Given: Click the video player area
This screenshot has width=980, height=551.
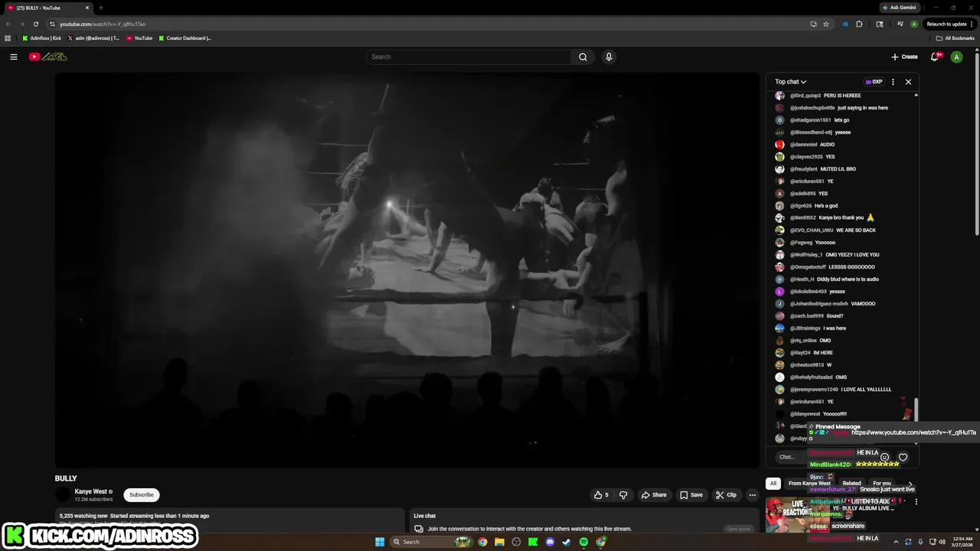Looking at the screenshot, I should click(x=407, y=270).
